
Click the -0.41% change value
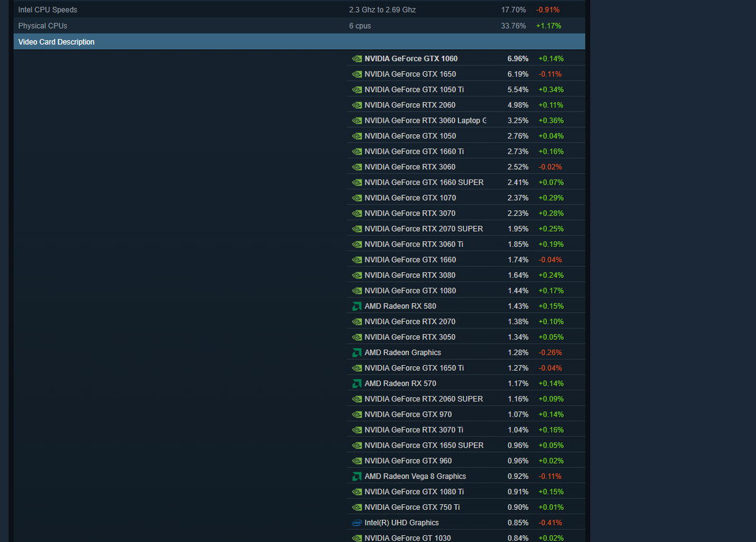[550, 523]
